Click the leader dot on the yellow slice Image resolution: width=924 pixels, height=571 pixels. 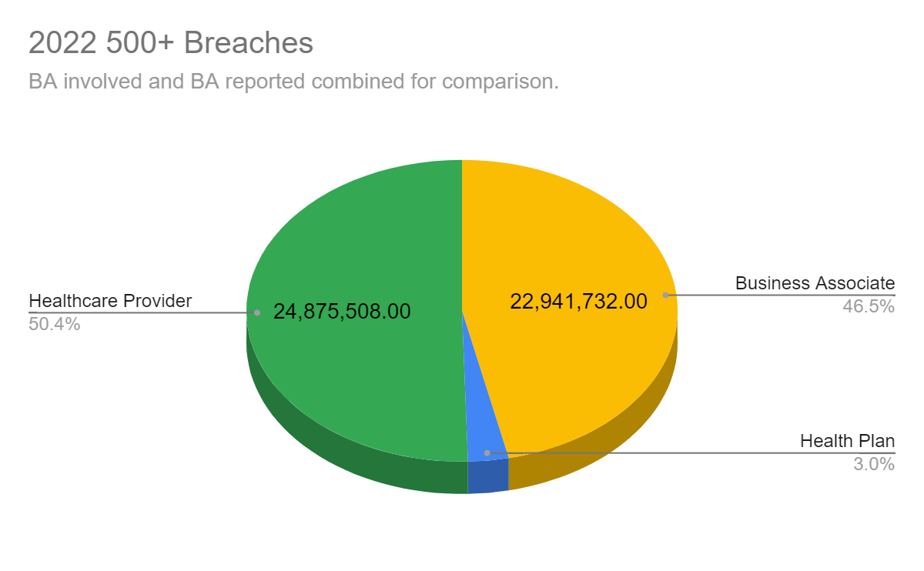[665, 295]
